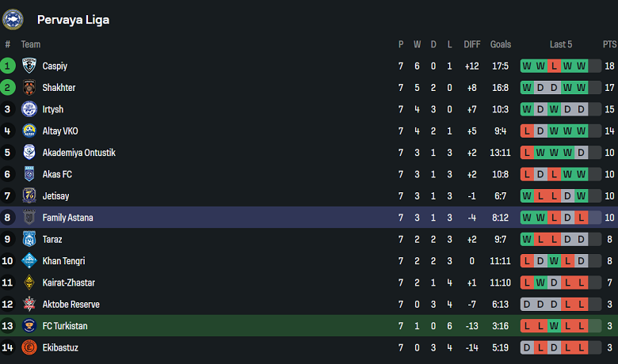Click the Pervaya Liga league logo
The image size is (618, 364).
tap(13, 19)
